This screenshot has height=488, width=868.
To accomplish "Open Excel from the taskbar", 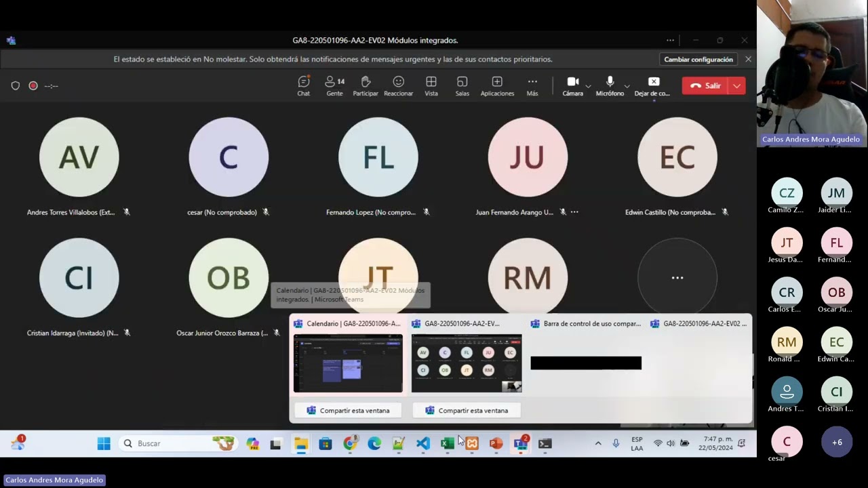I will coord(448,444).
